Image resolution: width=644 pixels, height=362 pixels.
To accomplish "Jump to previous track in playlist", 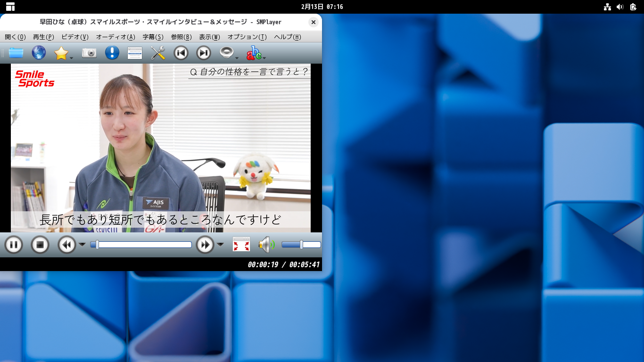I will 181,53.
